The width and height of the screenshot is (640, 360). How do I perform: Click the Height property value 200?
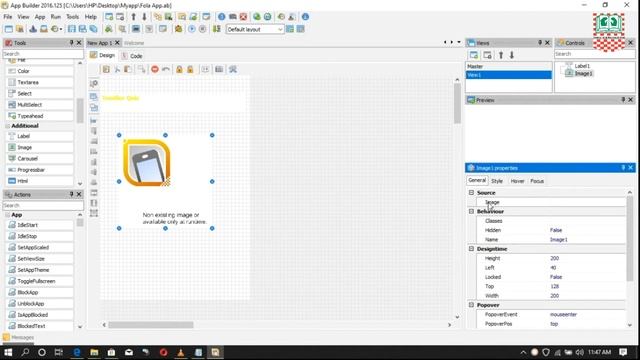coord(554,258)
